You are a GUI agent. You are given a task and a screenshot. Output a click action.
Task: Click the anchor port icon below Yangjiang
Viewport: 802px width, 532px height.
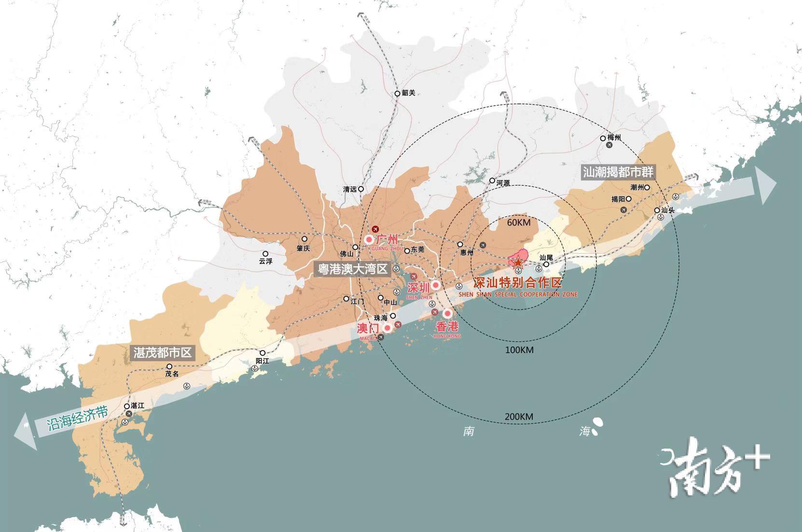click(x=254, y=369)
